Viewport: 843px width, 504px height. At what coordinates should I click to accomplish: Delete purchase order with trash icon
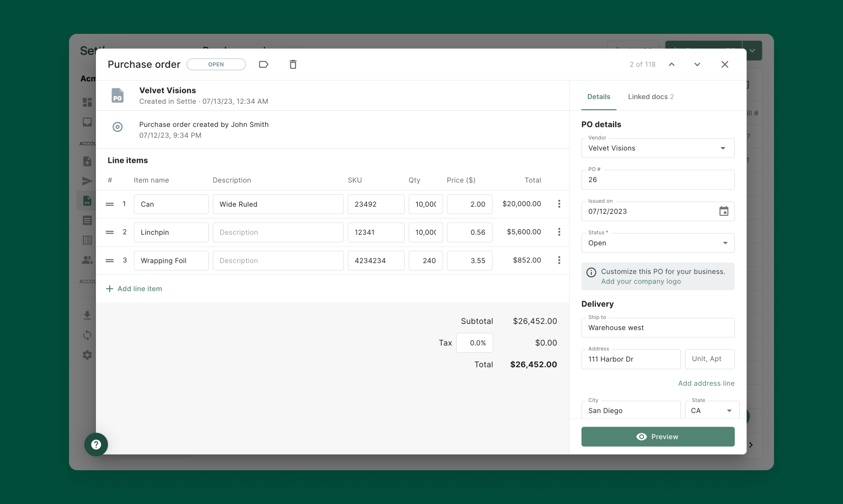point(293,64)
